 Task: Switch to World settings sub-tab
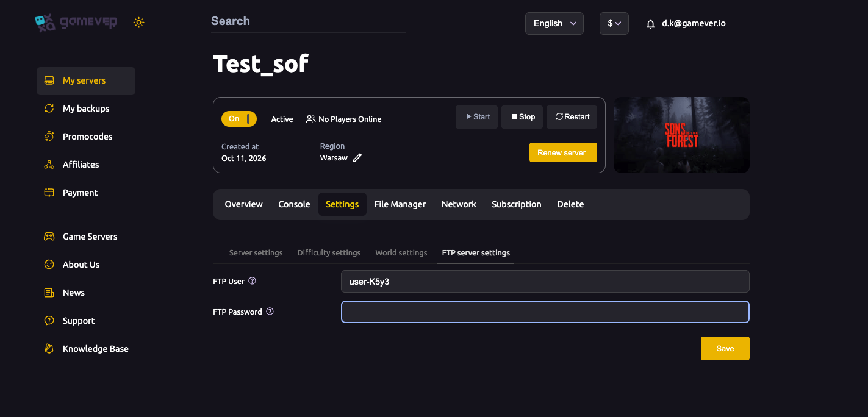coord(401,252)
